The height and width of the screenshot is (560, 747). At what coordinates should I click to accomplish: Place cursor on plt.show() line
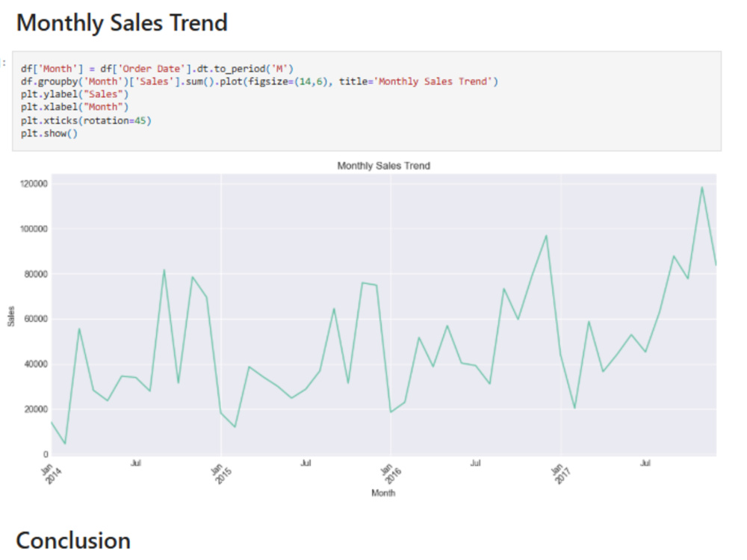coord(49,134)
